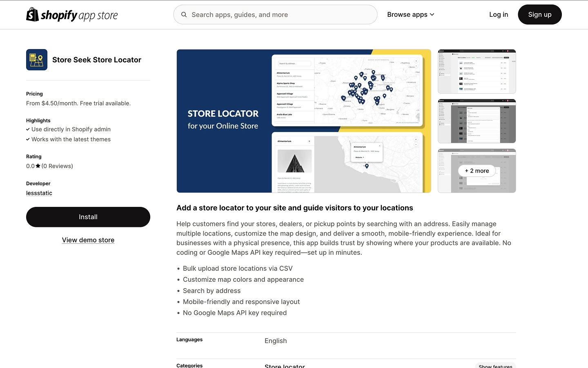Click the '0 Reviews' rating text
Image resolution: width=588 pixels, height=368 pixels.
[57, 166]
